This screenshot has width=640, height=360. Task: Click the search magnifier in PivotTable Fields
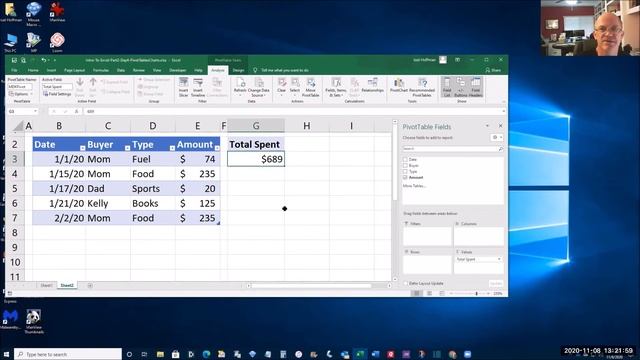coord(500,149)
